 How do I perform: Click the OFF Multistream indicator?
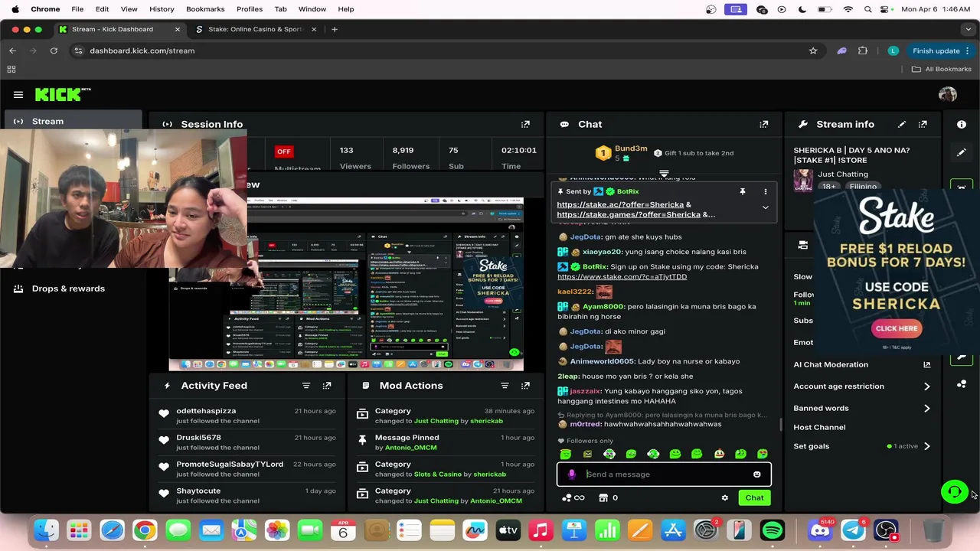pos(284,152)
